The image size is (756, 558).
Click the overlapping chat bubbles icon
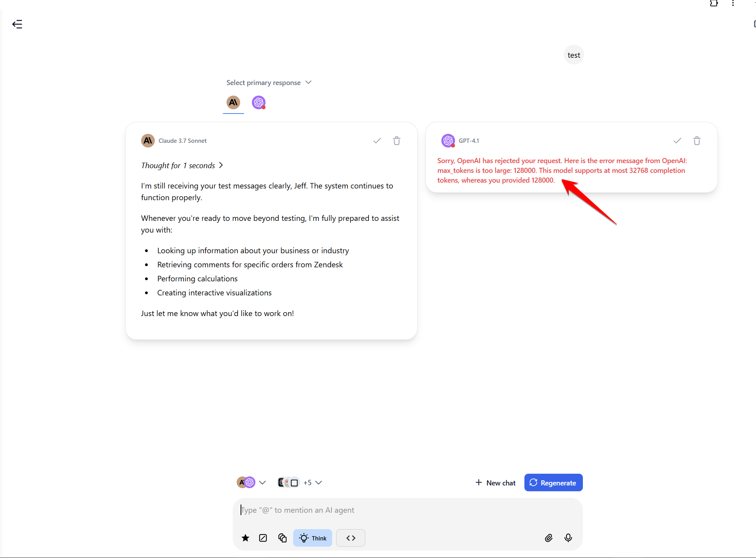point(283,538)
